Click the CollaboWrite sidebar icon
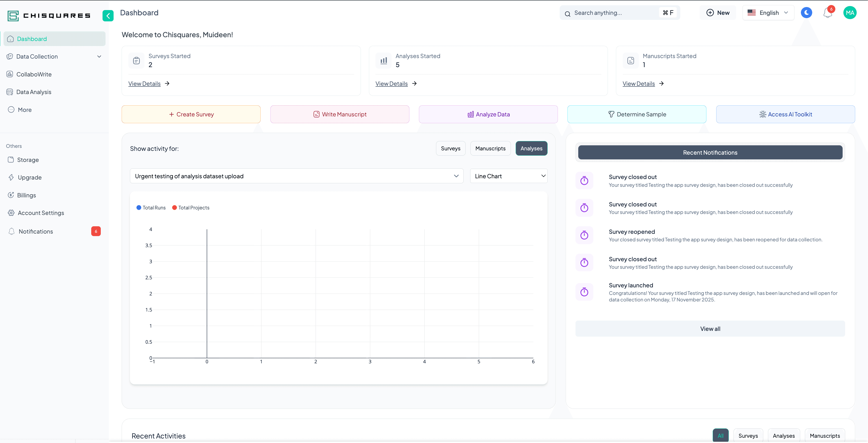This screenshot has height=443, width=868. tap(10, 74)
